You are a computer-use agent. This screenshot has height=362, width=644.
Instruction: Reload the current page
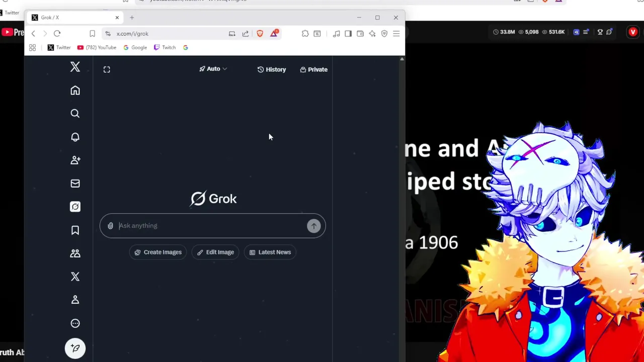pyautogui.click(x=57, y=34)
